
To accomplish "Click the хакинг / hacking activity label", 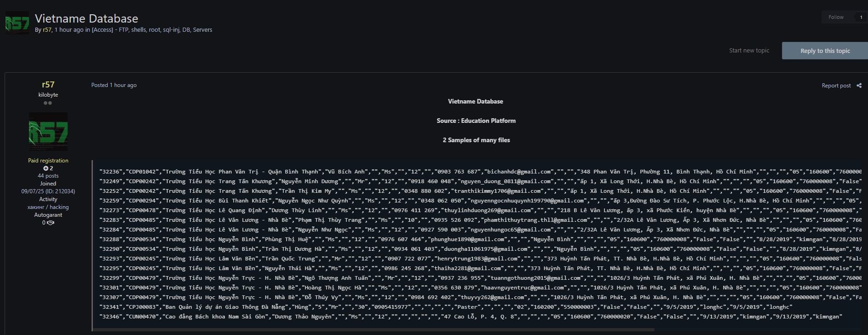I will [x=48, y=207].
